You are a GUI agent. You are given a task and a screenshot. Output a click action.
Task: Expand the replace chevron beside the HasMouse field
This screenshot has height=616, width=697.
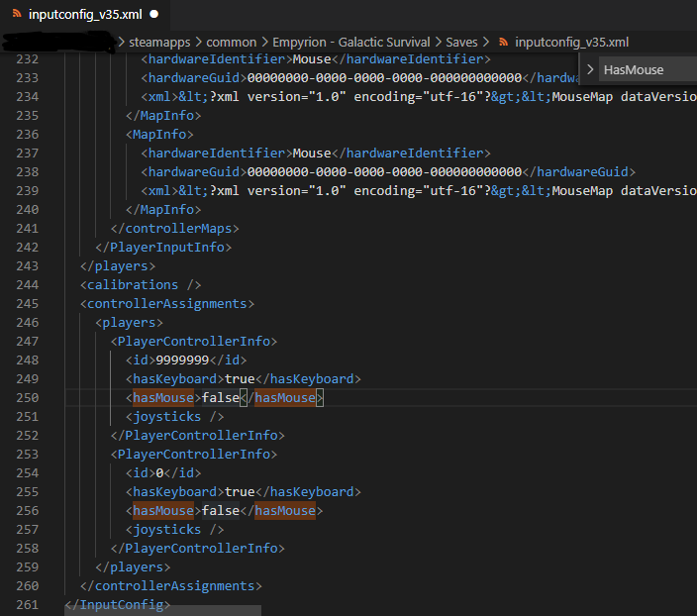[591, 69]
